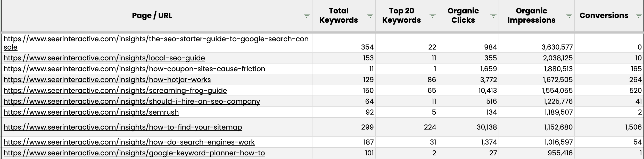
Task: Open Conversions column filter icon
Action: (639, 16)
